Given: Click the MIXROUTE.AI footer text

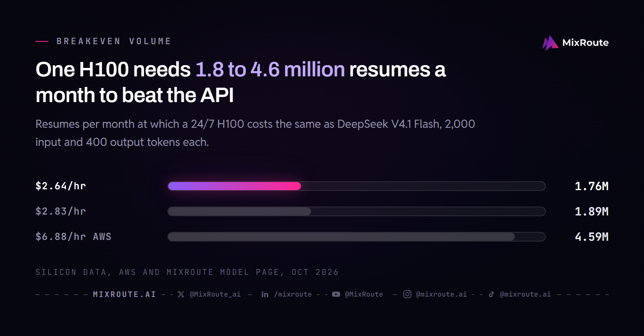Looking at the screenshot, I should pos(124,294).
